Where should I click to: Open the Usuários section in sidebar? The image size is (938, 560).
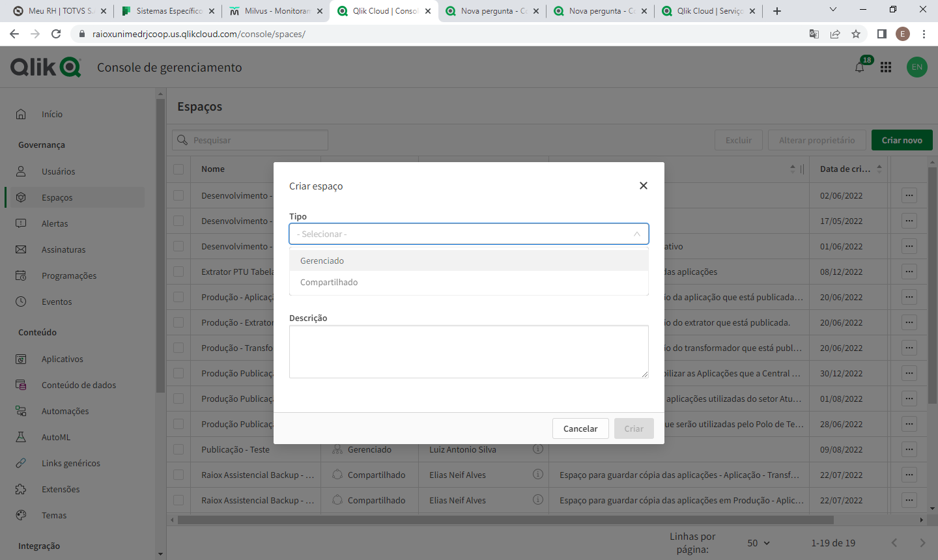point(57,171)
